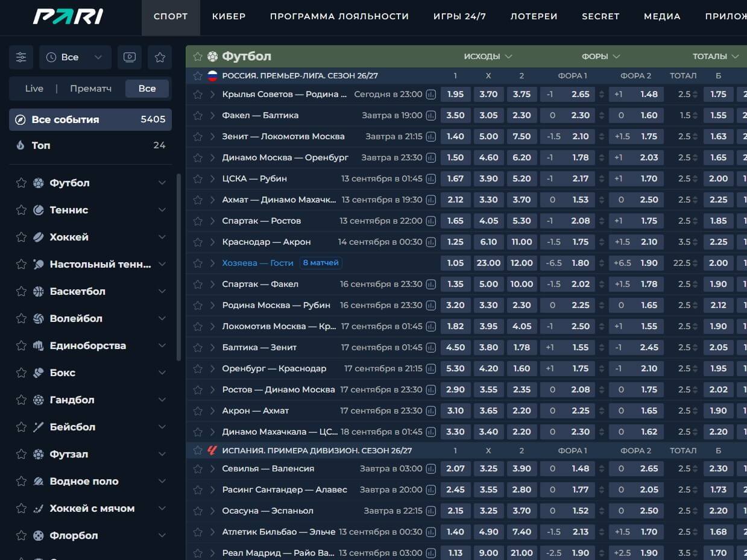Viewport: 747px width, 560px height.
Task: Open Программа лояльности in top menu
Action: tap(339, 17)
